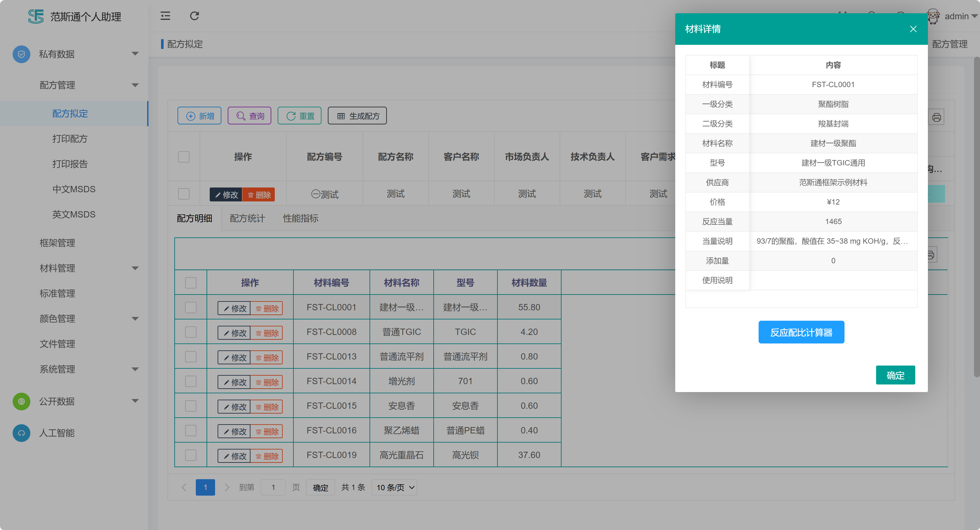Click the 生成配方 button
The height and width of the screenshot is (530, 980).
pyautogui.click(x=357, y=116)
